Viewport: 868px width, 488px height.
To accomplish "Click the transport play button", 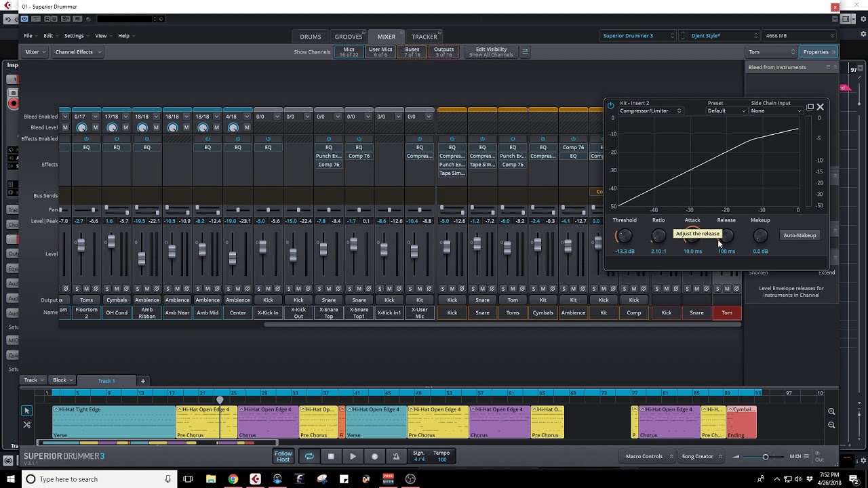I will click(x=353, y=456).
